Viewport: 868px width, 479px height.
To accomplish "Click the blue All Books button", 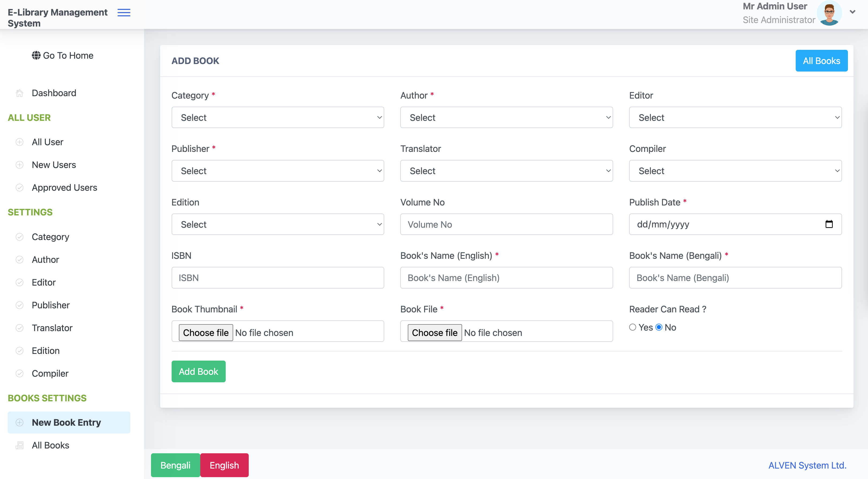I will pos(821,61).
